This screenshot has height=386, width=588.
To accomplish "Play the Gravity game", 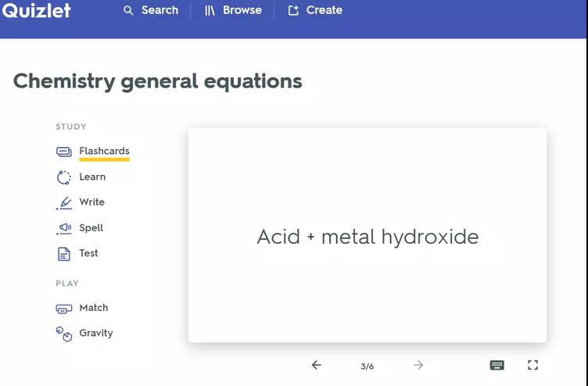I will [96, 333].
